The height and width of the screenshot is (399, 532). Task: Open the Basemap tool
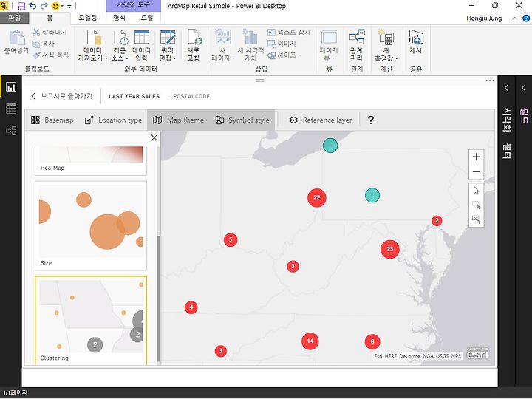coord(52,120)
